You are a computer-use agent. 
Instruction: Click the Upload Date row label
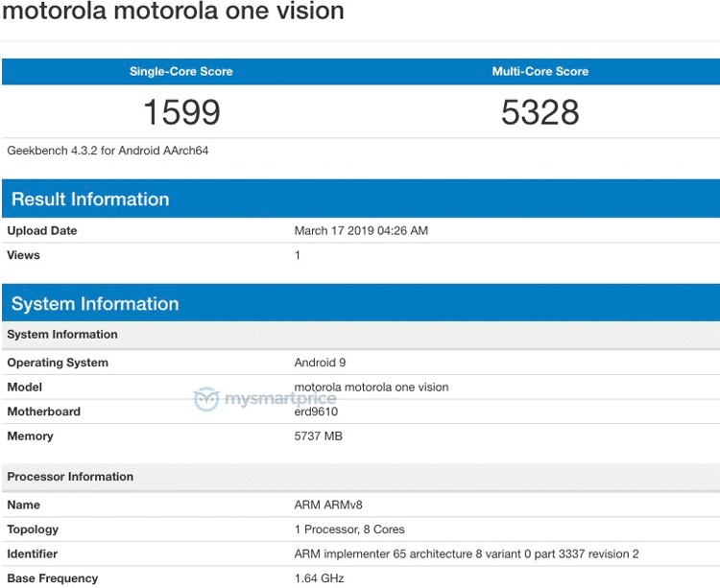point(42,231)
